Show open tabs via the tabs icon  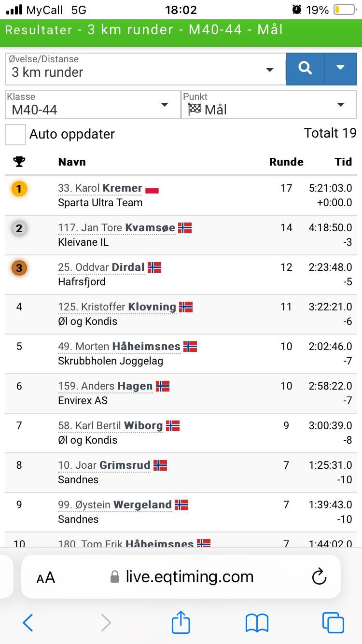point(333,623)
